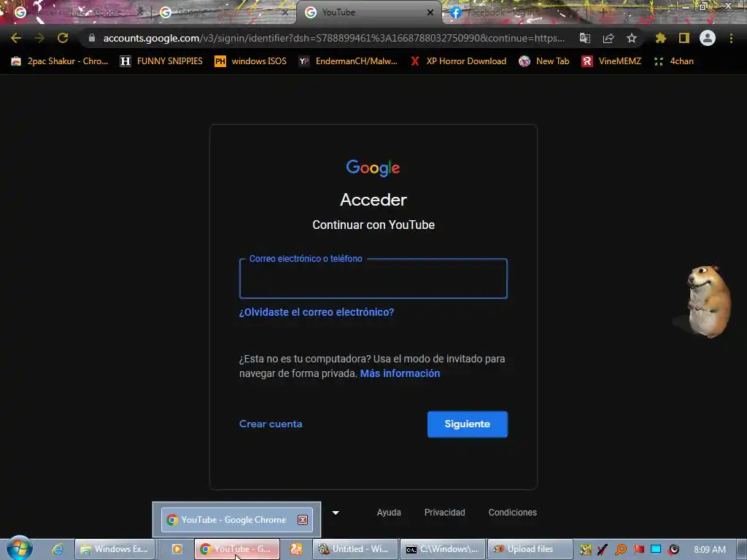Open the FUNNY SNIPPIES bookmark
747x560 pixels.
pos(161,61)
